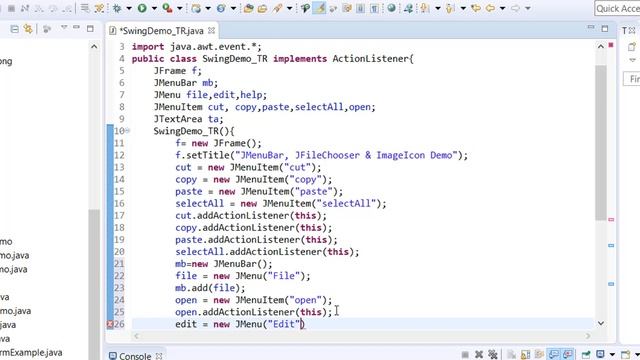This screenshot has width=640, height=360.
Task: Click the Previous Annotation icon
Action: coord(450,8)
